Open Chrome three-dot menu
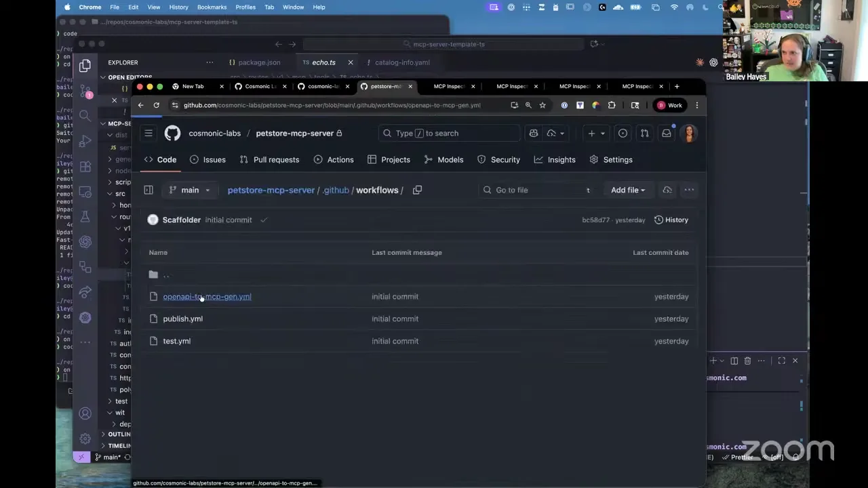The width and height of the screenshot is (868, 488). coord(696,105)
